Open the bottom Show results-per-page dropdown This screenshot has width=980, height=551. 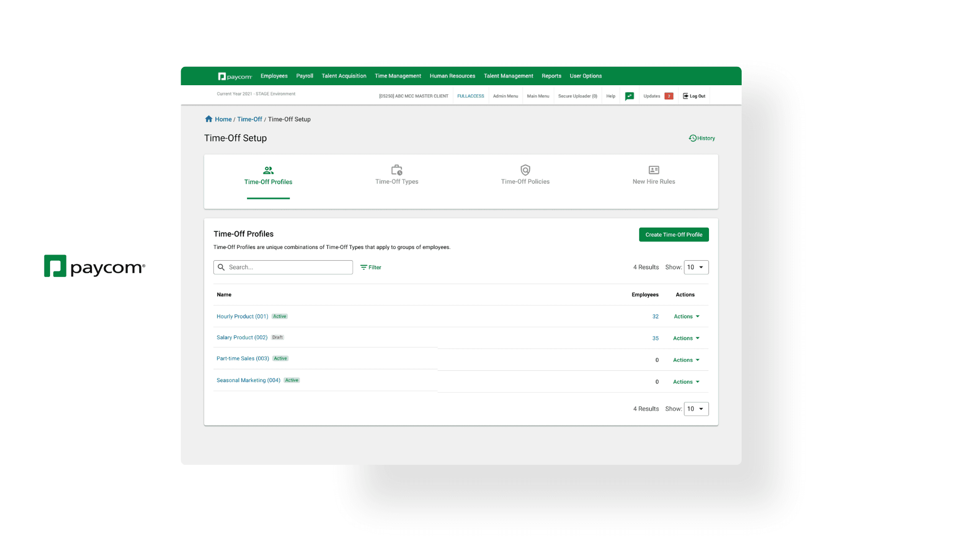pos(696,409)
